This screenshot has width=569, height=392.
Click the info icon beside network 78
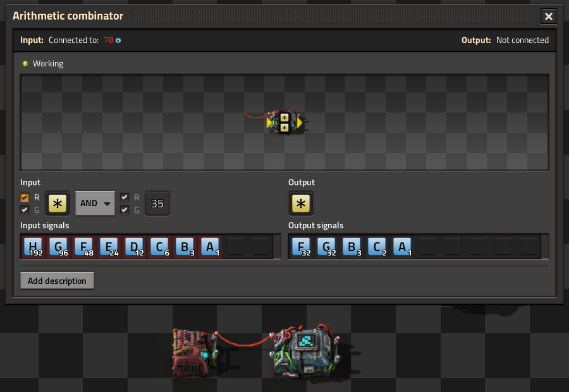tap(118, 40)
